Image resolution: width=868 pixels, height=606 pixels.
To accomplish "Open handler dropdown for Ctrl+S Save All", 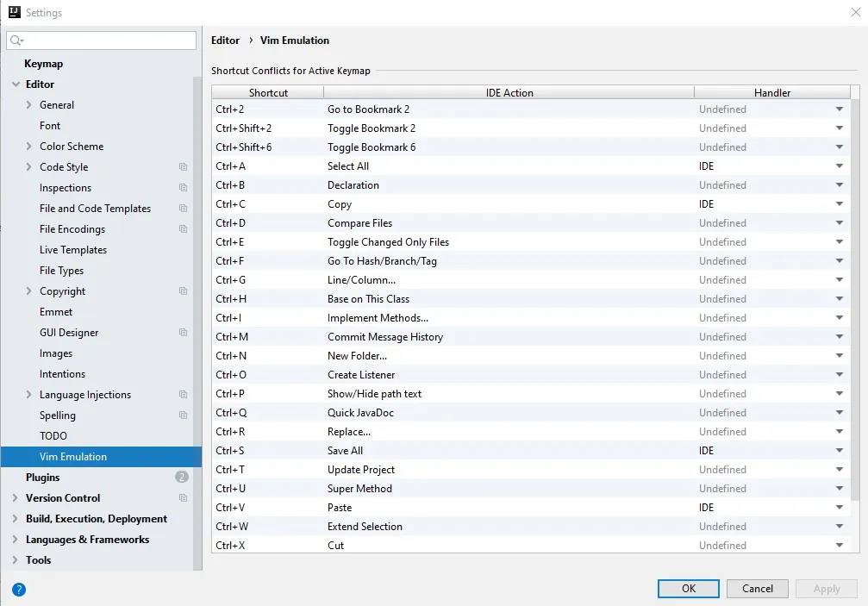I will tap(840, 451).
